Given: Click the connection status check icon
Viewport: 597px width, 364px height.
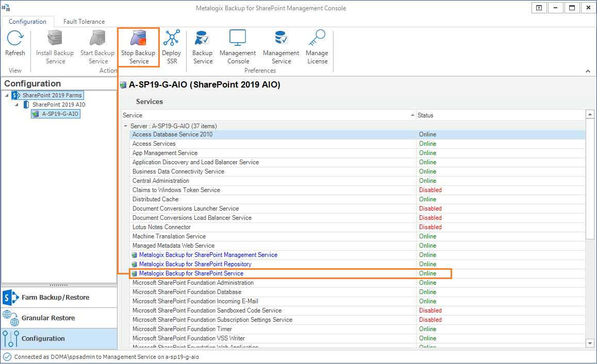Looking at the screenshot, I should (x=7, y=357).
